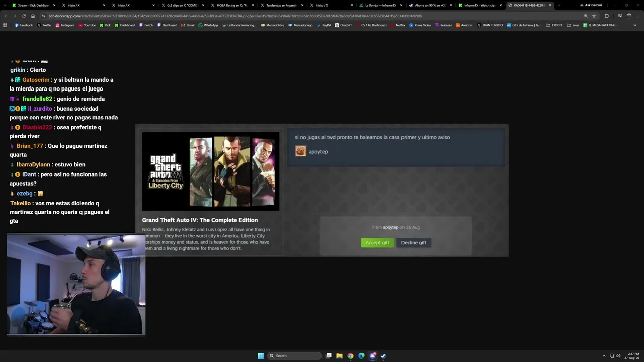Image resolution: width=644 pixels, height=362 pixels.
Task: Open the aires bookmarks folder
Action: tap(573, 25)
